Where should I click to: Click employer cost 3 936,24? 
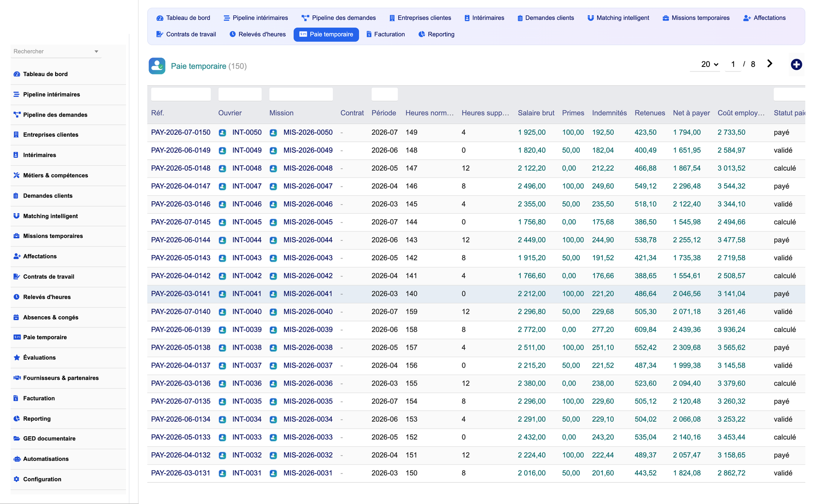[x=731, y=330]
